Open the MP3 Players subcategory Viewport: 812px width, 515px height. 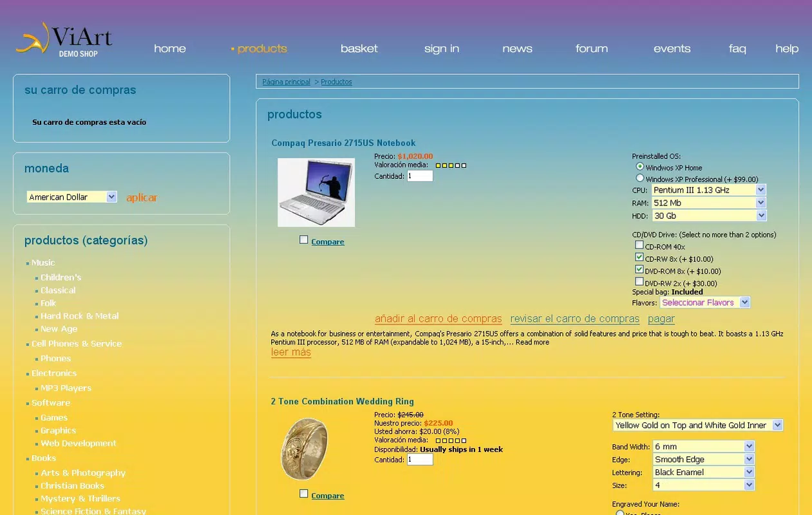pyautogui.click(x=66, y=388)
